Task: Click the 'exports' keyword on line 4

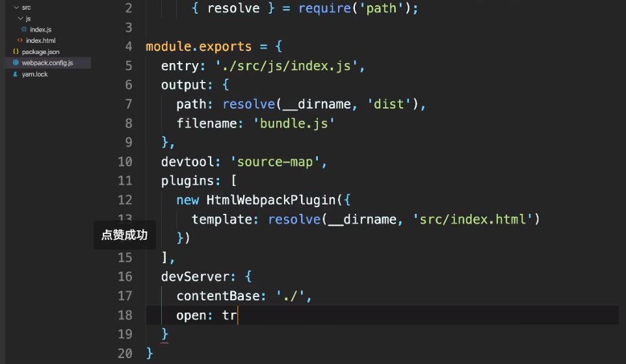Action: [225, 46]
